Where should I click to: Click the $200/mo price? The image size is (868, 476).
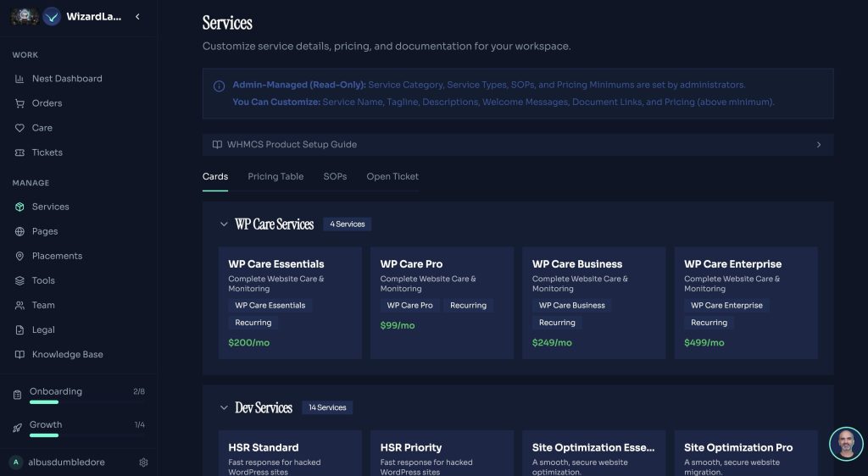248,343
